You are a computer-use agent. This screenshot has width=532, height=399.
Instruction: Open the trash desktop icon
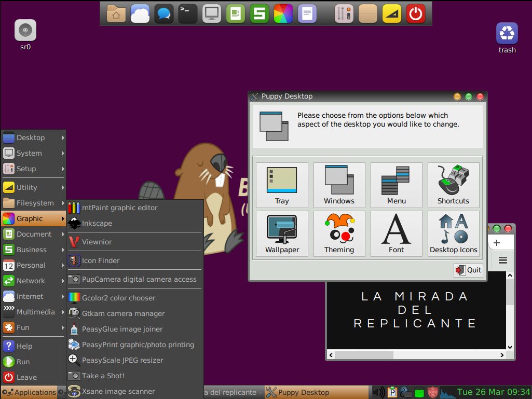[507, 38]
